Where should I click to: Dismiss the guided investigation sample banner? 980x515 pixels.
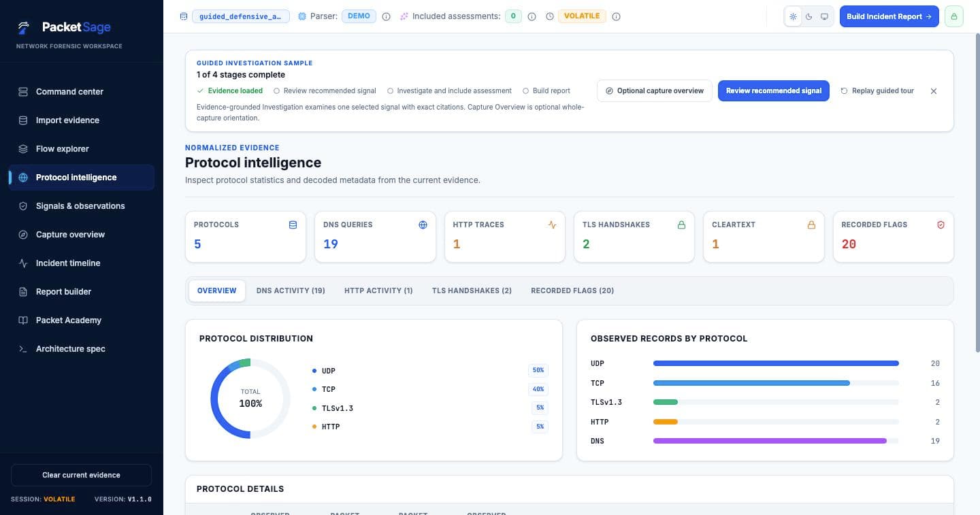(x=934, y=90)
